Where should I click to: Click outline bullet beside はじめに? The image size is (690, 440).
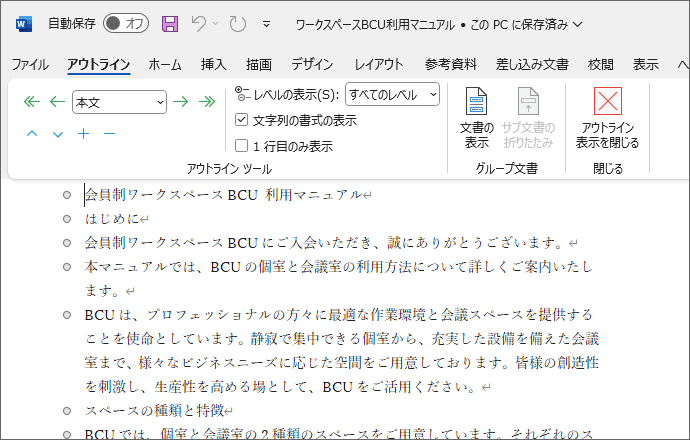(67, 219)
